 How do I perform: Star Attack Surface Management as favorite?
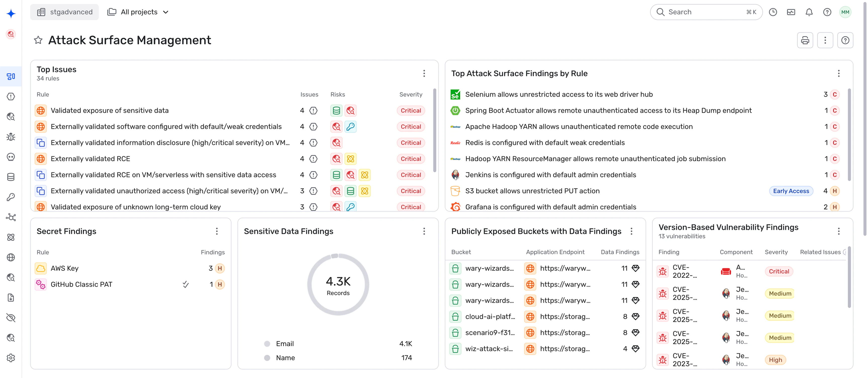coord(38,40)
